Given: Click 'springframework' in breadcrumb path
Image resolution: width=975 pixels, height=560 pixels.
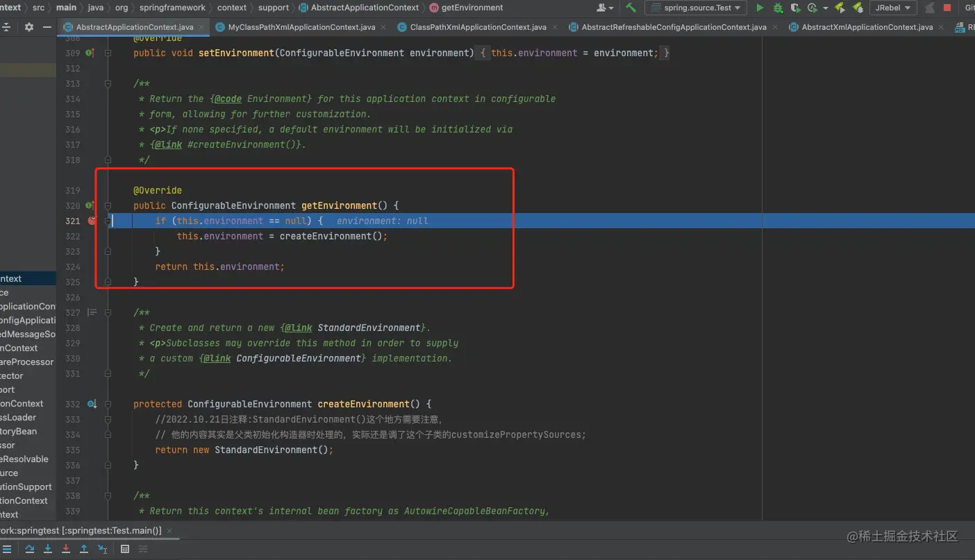Looking at the screenshot, I should point(172,8).
